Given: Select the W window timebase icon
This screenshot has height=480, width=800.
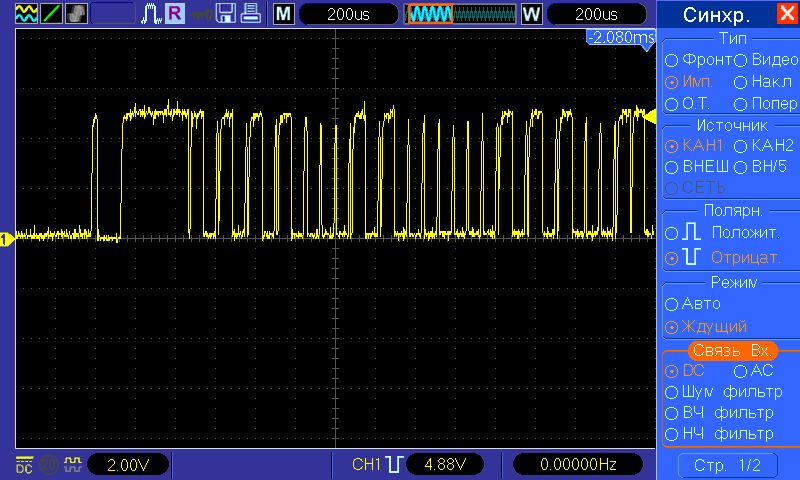Looking at the screenshot, I should pyautogui.click(x=531, y=14).
